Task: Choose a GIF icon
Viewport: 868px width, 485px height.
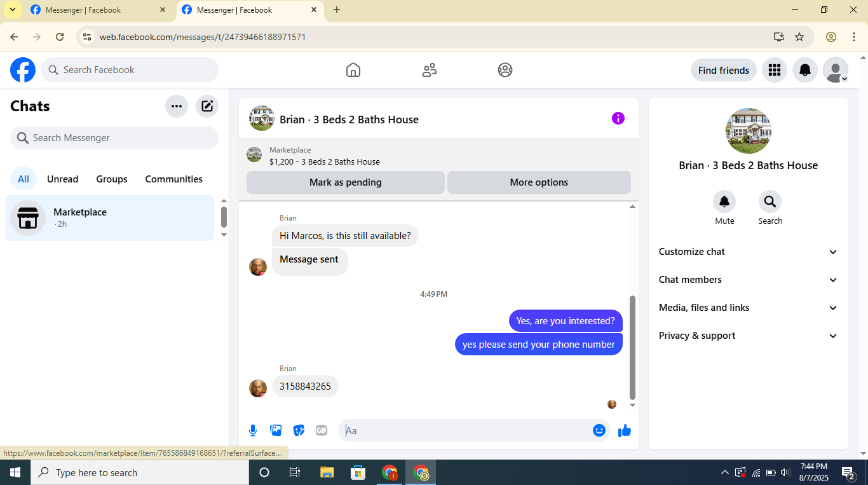Action: (x=322, y=430)
